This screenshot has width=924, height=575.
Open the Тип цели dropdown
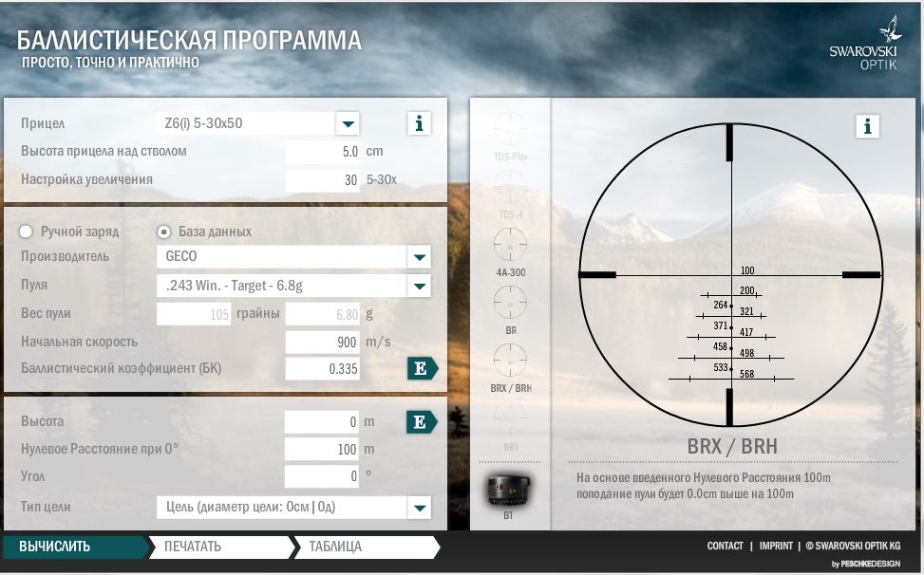point(419,508)
